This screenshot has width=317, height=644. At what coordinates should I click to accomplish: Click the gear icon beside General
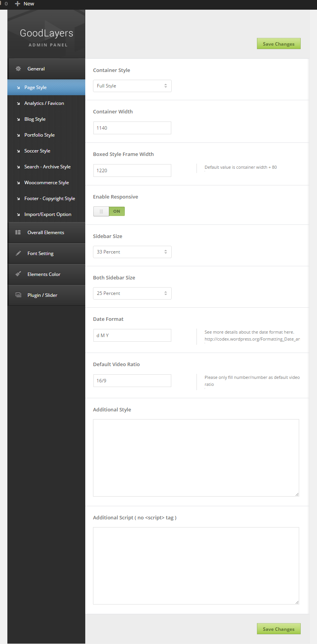[18, 69]
